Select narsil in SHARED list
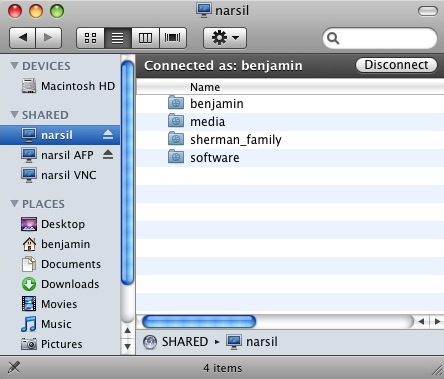This screenshot has width=444, height=379. pyautogui.click(x=60, y=135)
